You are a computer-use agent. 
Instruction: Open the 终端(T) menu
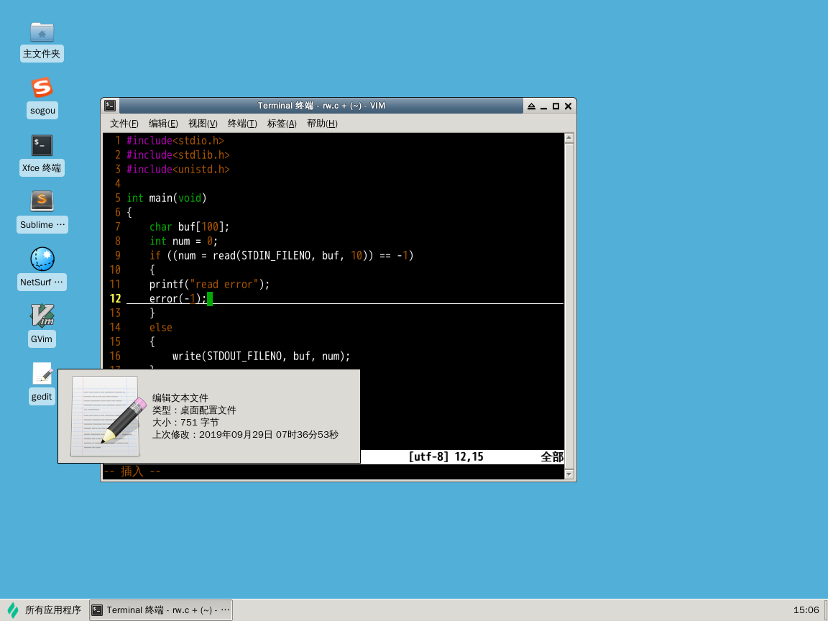[x=242, y=124]
